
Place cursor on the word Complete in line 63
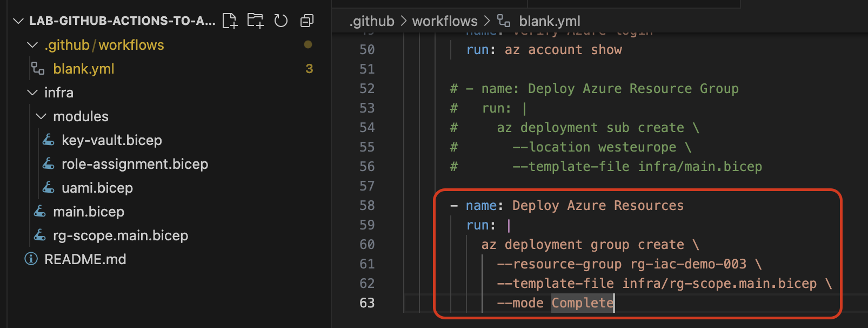point(582,303)
